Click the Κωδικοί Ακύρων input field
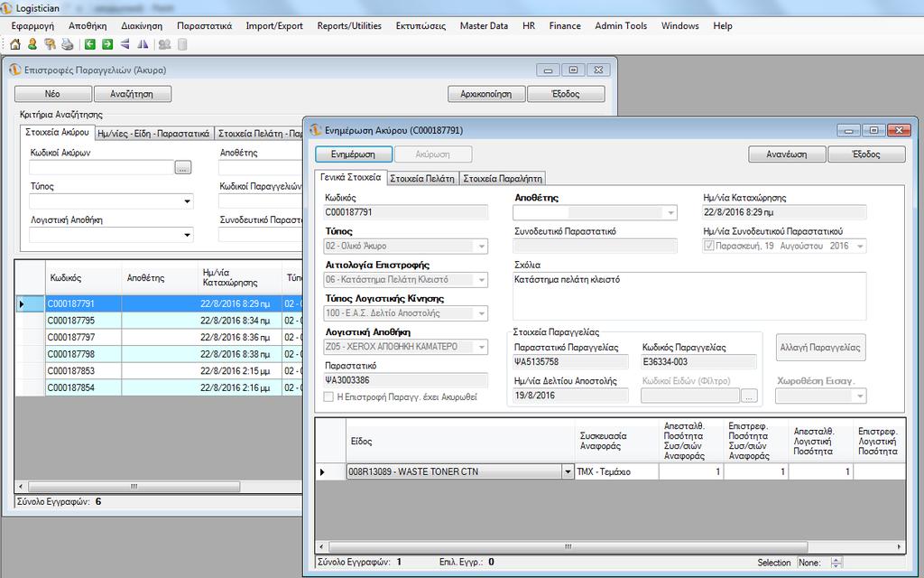This screenshot has height=578, width=924. pyautogui.click(x=102, y=167)
